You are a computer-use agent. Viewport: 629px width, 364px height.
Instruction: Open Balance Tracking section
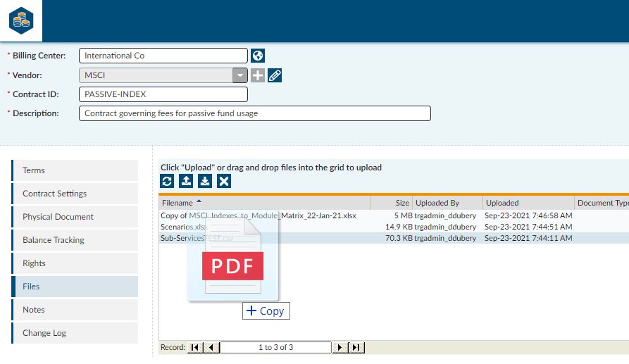[x=75, y=240]
